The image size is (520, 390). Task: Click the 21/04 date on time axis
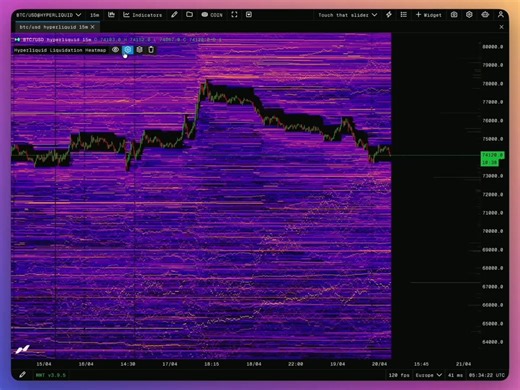(463, 364)
